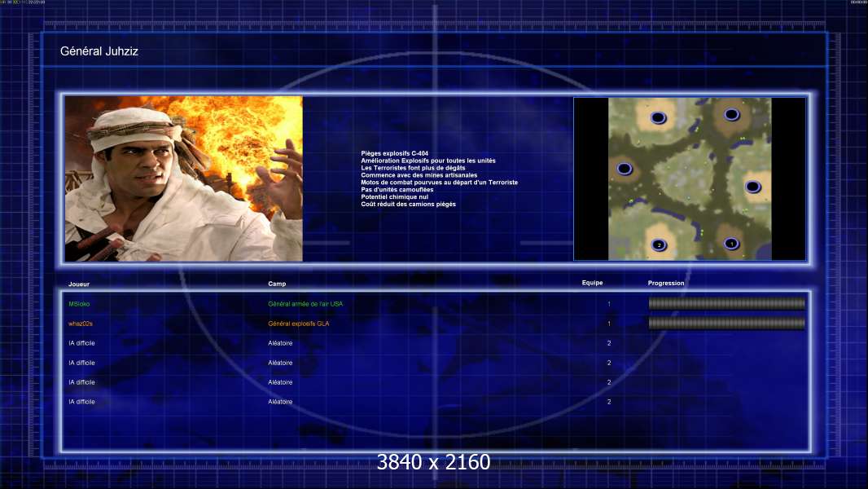Click the 'Joueur' column header
This screenshot has width=868, height=489.
point(79,284)
